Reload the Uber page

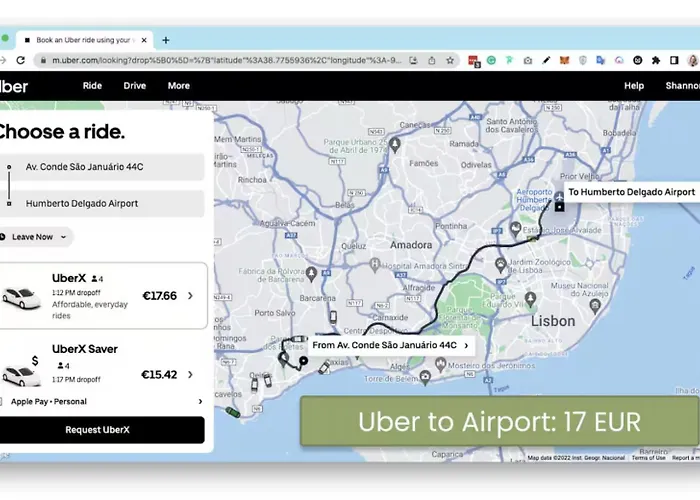click(x=21, y=60)
